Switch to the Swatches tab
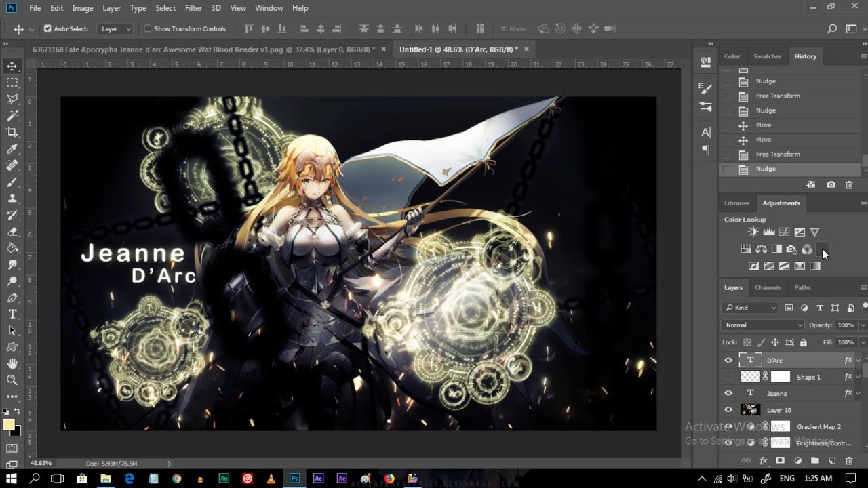 768,56
